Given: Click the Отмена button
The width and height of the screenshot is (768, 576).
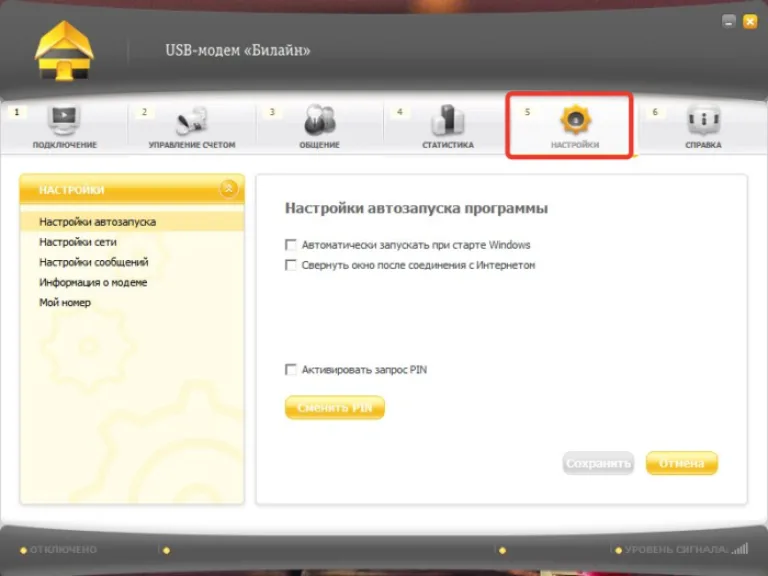Looking at the screenshot, I should (x=682, y=463).
